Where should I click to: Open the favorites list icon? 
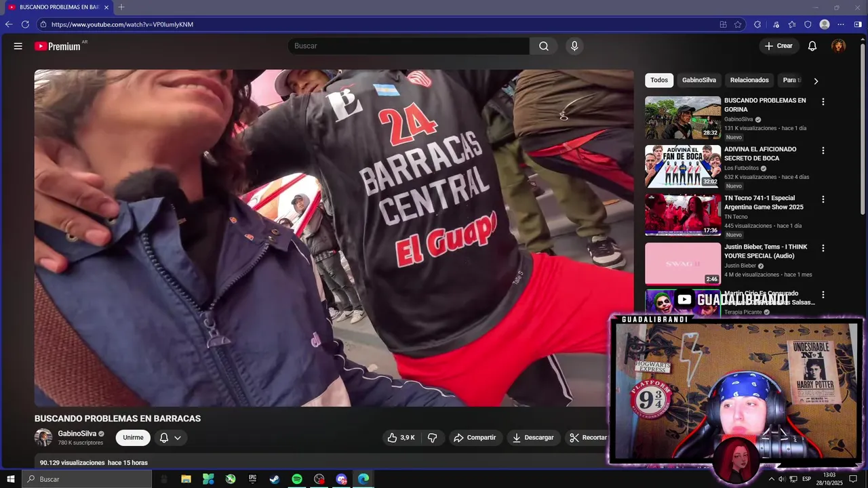point(792,24)
